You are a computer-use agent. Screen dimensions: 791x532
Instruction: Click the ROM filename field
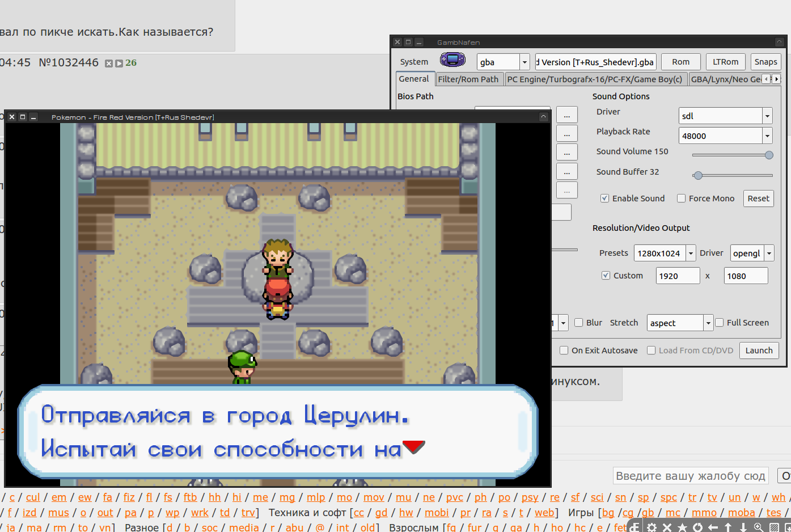(x=595, y=62)
